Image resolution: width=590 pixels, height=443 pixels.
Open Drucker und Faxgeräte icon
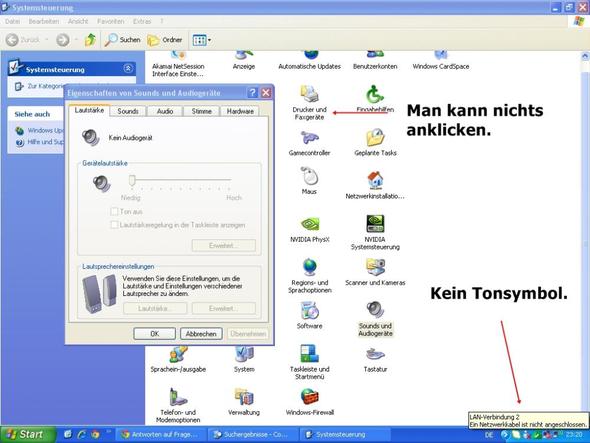click(x=309, y=103)
